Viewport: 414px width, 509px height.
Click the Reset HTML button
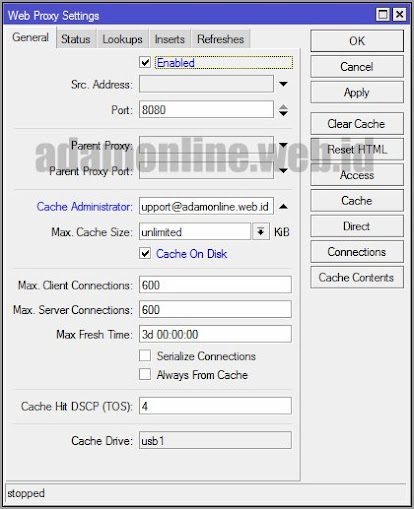point(357,149)
